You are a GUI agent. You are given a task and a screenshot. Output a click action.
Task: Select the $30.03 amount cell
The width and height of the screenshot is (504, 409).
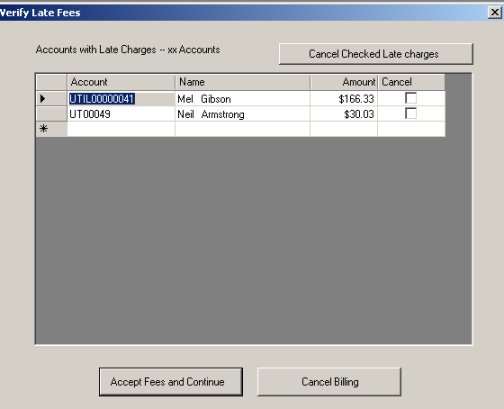coord(344,114)
